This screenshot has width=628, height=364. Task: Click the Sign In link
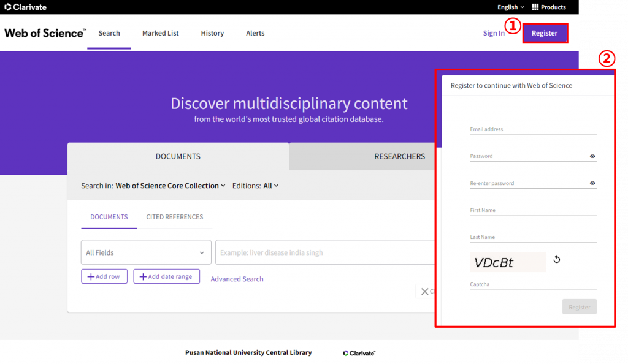point(494,33)
